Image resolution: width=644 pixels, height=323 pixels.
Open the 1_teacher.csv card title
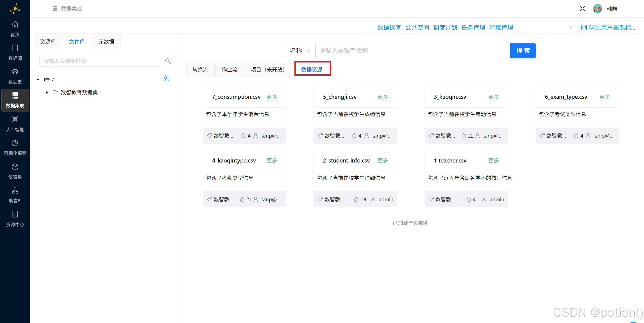tap(450, 160)
